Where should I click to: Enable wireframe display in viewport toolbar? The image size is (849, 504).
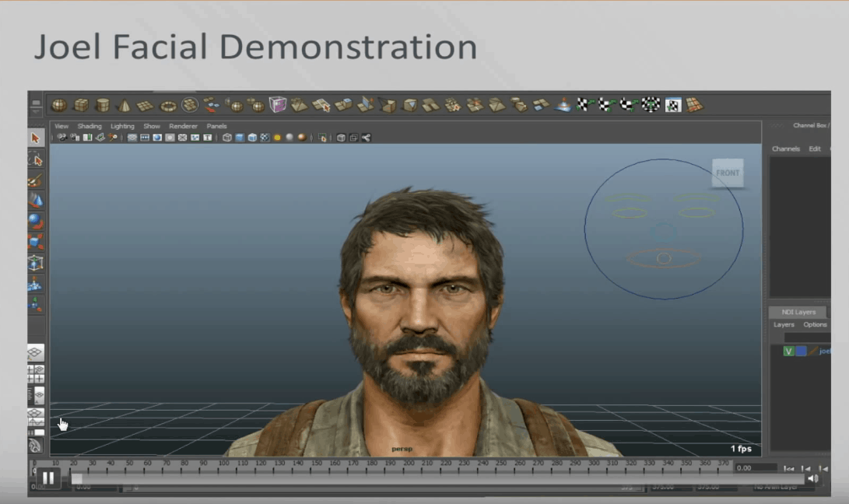point(227,138)
